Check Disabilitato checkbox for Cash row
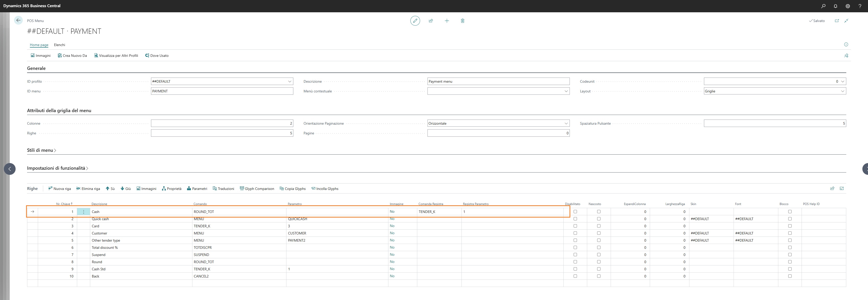 (x=575, y=212)
